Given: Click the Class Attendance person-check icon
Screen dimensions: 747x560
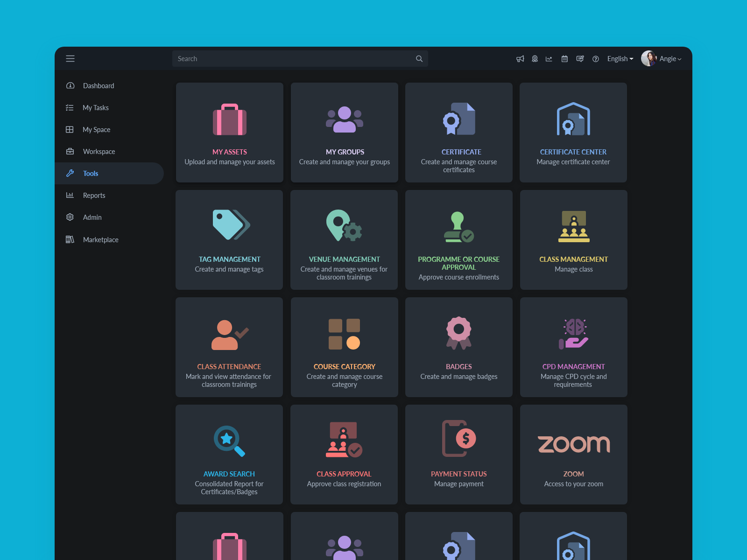Looking at the screenshot, I should (x=230, y=335).
